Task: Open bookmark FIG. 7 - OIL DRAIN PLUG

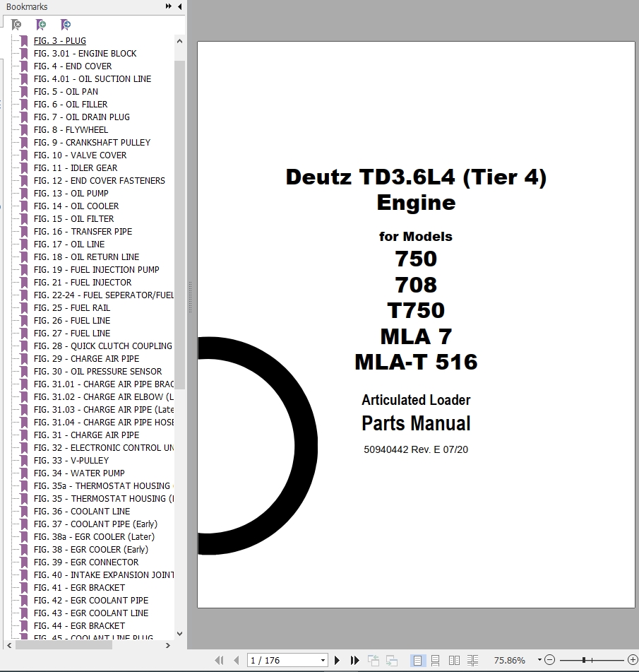Action: pyautogui.click(x=82, y=117)
